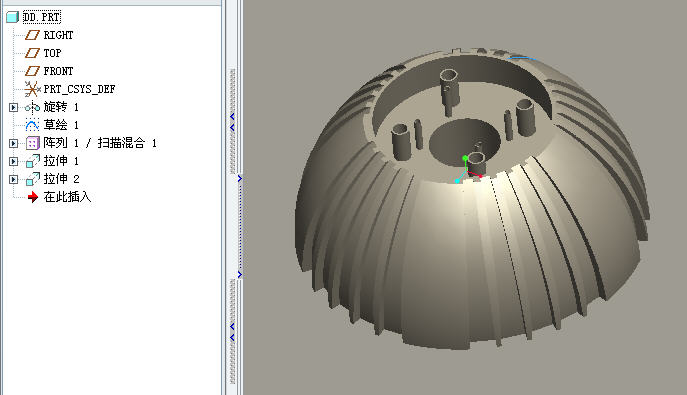Expand the 阵列 1 / 扫描混合 1 node
687x395 pixels.
coord(14,143)
